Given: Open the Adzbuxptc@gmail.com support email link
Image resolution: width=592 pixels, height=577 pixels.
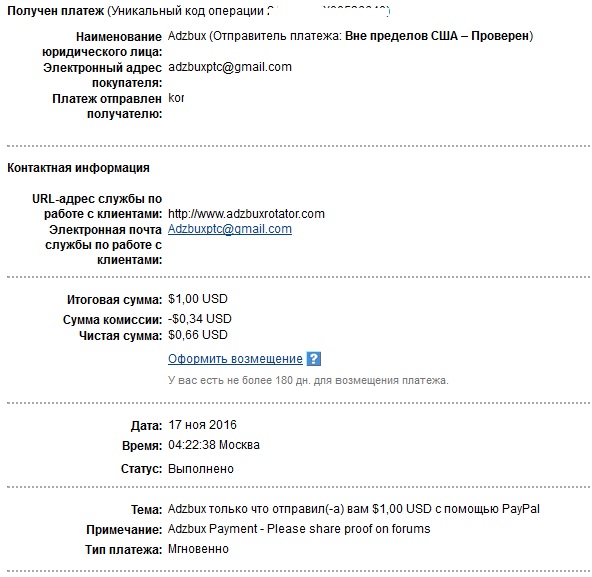Looking at the screenshot, I should coord(230,229).
